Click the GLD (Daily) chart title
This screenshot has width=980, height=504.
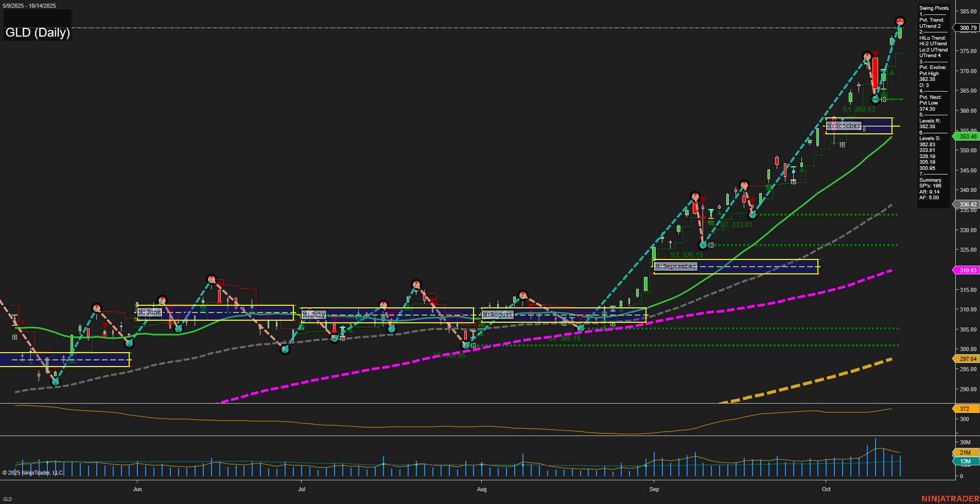coord(37,32)
